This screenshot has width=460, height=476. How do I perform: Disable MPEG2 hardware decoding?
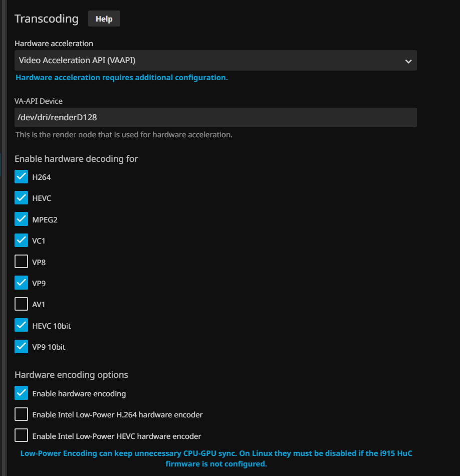[x=22, y=219]
